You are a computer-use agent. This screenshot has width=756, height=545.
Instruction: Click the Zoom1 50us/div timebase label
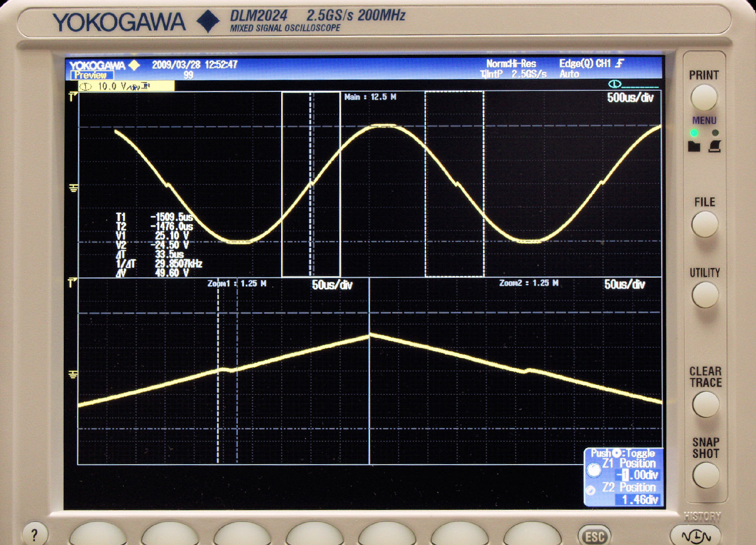(x=332, y=285)
